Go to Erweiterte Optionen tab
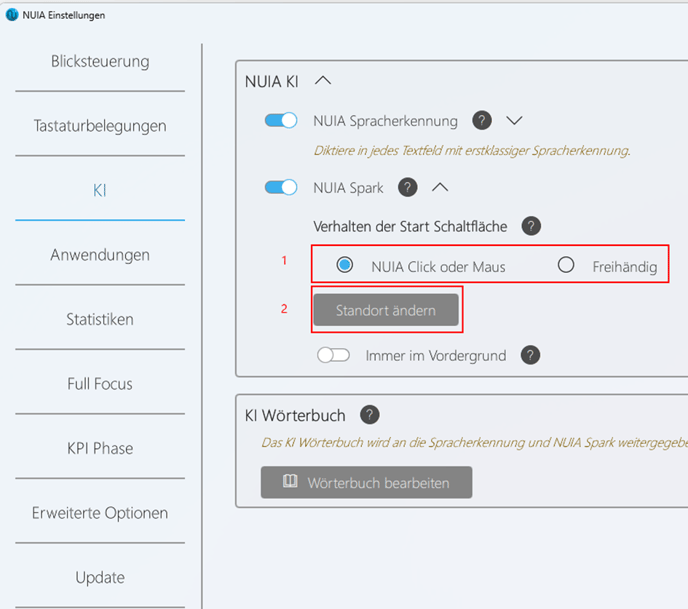 [100, 513]
